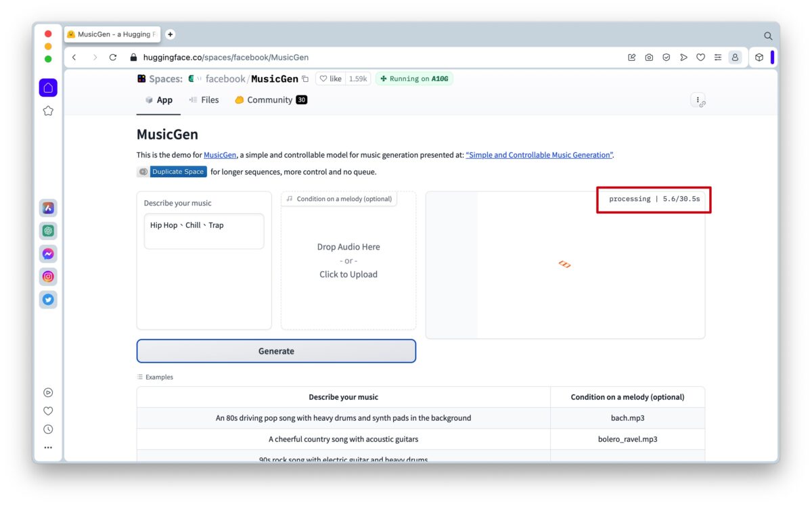Viewport: 812px width, 506px height.
Task: Open the sidebar player icon
Action: 48,392
